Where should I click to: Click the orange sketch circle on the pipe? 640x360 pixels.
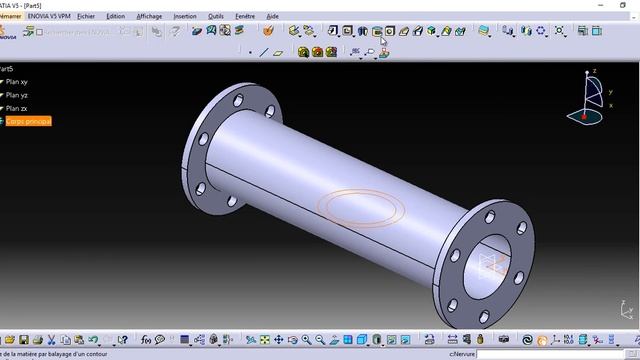tap(361, 208)
